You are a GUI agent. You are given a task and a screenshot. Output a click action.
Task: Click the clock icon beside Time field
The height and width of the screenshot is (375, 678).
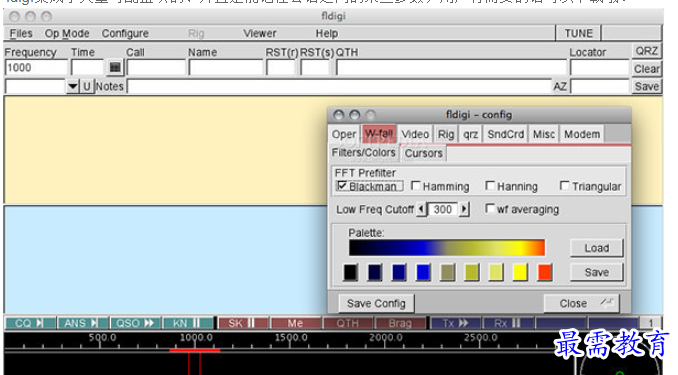coord(115,67)
